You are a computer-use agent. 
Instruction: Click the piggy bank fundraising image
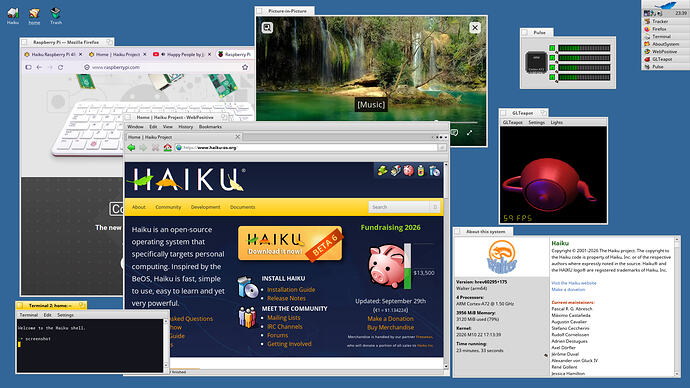[x=386, y=267]
